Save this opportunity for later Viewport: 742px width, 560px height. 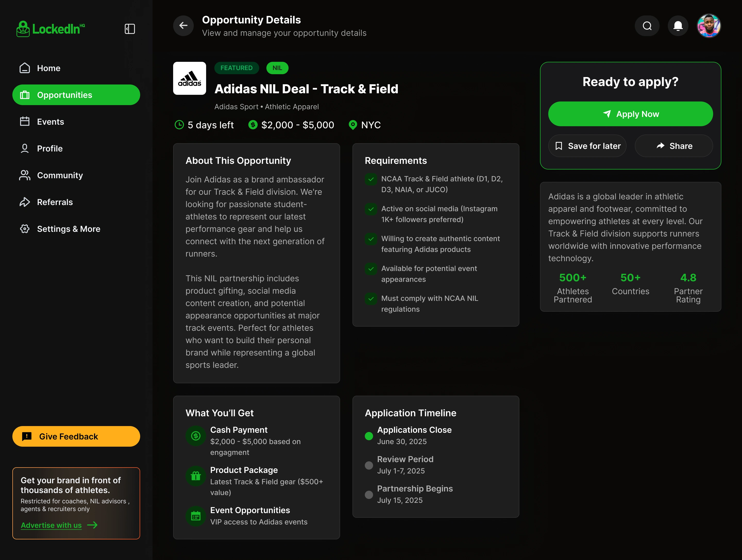587,146
